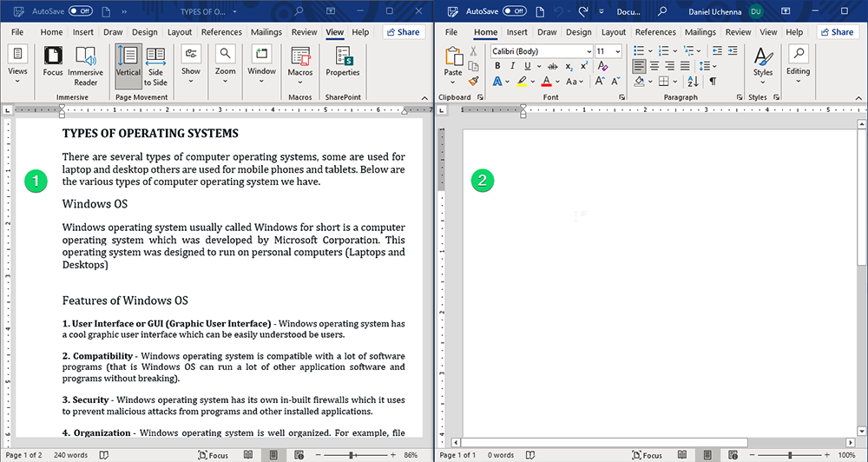Toggle Bold formatting in right window
Image resolution: width=868 pixels, height=462 pixels.
point(498,66)
